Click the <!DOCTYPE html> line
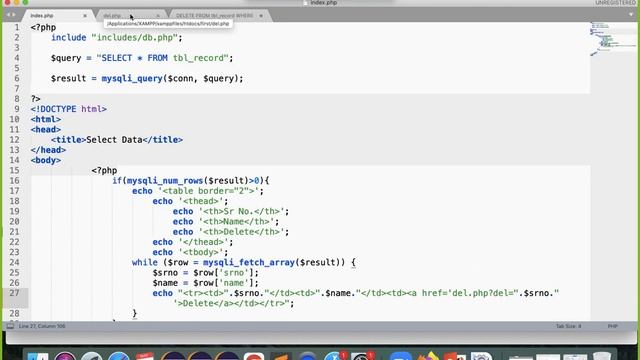Image resolution: width=640 pixels, height=360 pixels. (x=69, y=109)
